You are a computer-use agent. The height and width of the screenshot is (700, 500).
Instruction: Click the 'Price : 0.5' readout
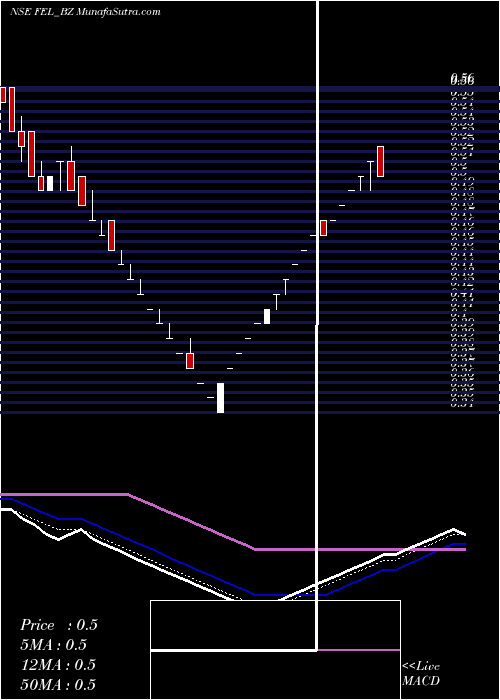tap(58, 625)
